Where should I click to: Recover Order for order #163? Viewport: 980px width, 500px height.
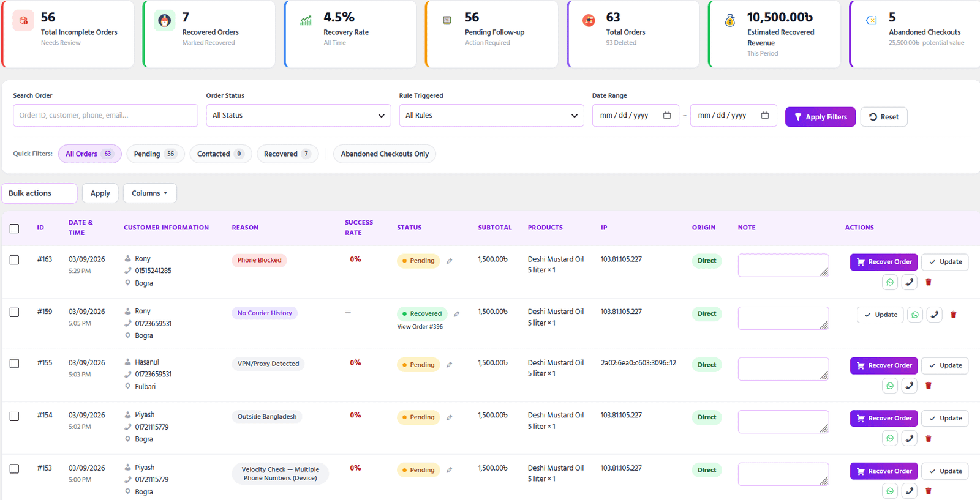pyautogui.click(x=884, y=262)
